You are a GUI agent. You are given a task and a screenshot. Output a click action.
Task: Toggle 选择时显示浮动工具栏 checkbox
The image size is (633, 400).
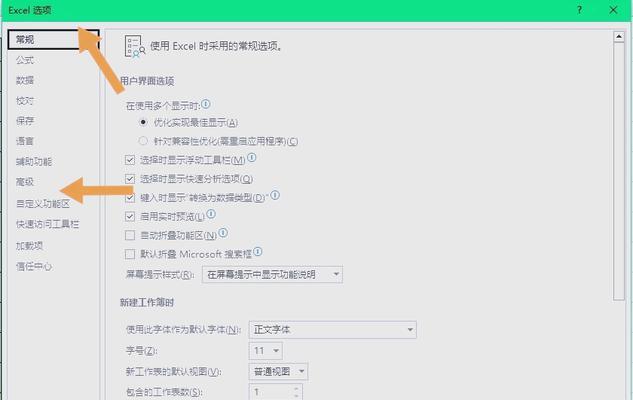[x=130, y=160]
